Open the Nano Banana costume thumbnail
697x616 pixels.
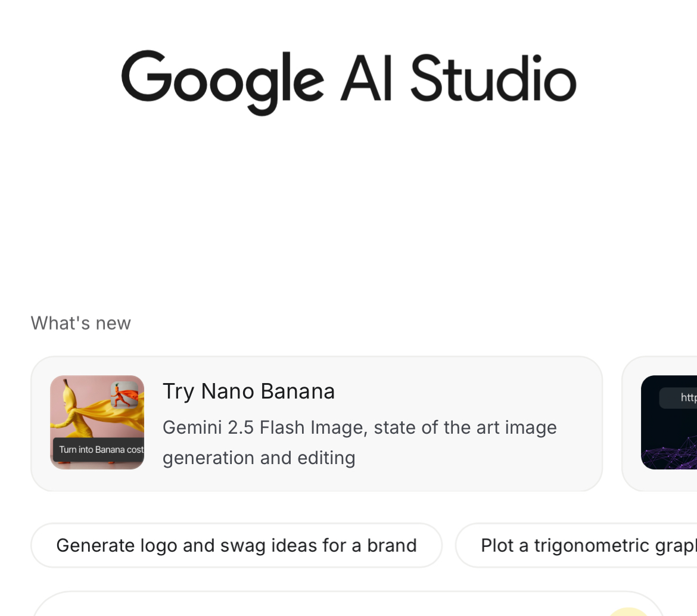click(x=97, y=422)
